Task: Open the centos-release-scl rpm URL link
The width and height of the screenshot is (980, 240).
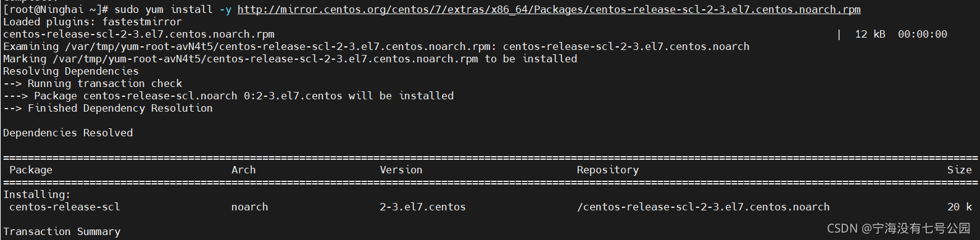Action: point(549,9)
